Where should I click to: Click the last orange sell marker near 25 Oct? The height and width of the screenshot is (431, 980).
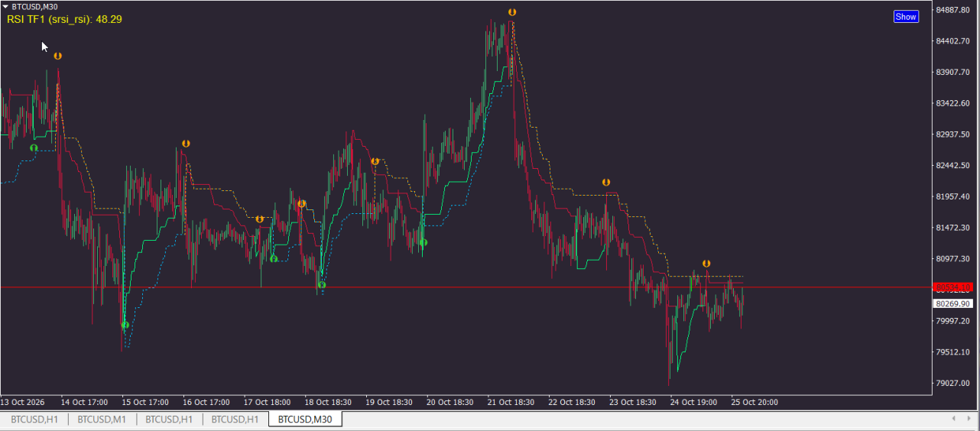pyautogui.click(x=707, y=264)
